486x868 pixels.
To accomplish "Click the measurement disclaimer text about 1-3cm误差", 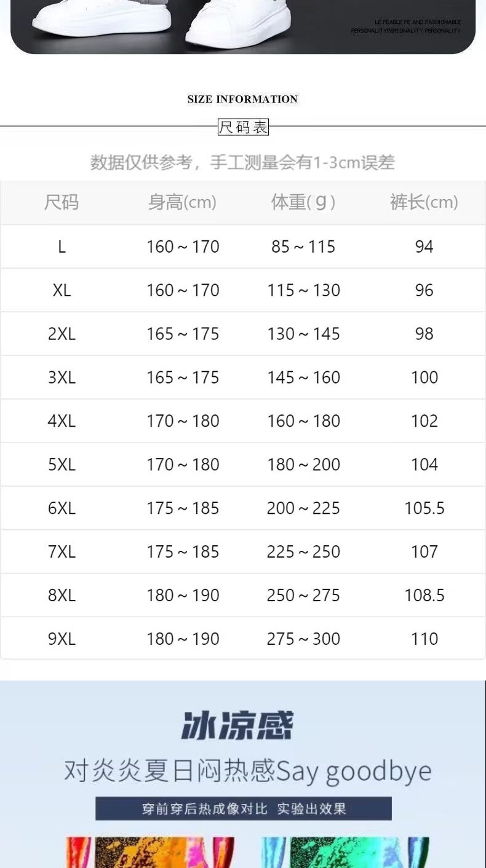I will [x=242, y=162].
